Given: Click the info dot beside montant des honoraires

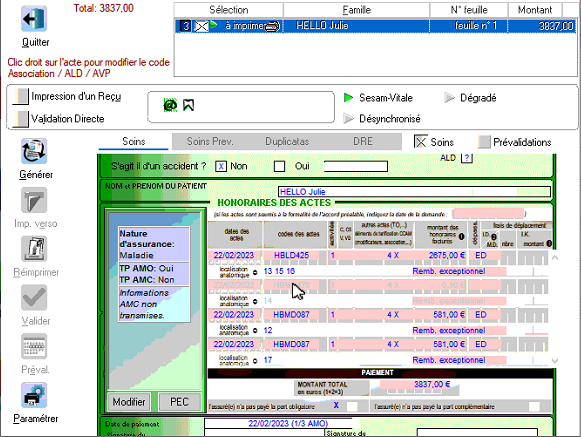Looking at the screenshot, I should [462, 236].
